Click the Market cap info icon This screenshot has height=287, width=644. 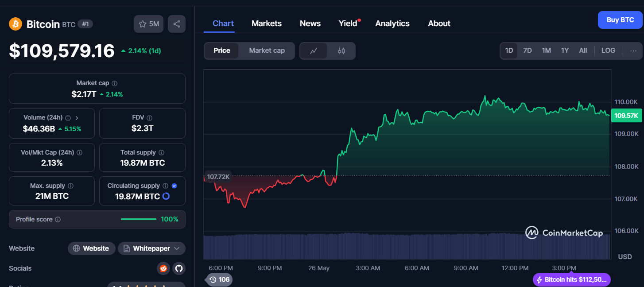115,83
